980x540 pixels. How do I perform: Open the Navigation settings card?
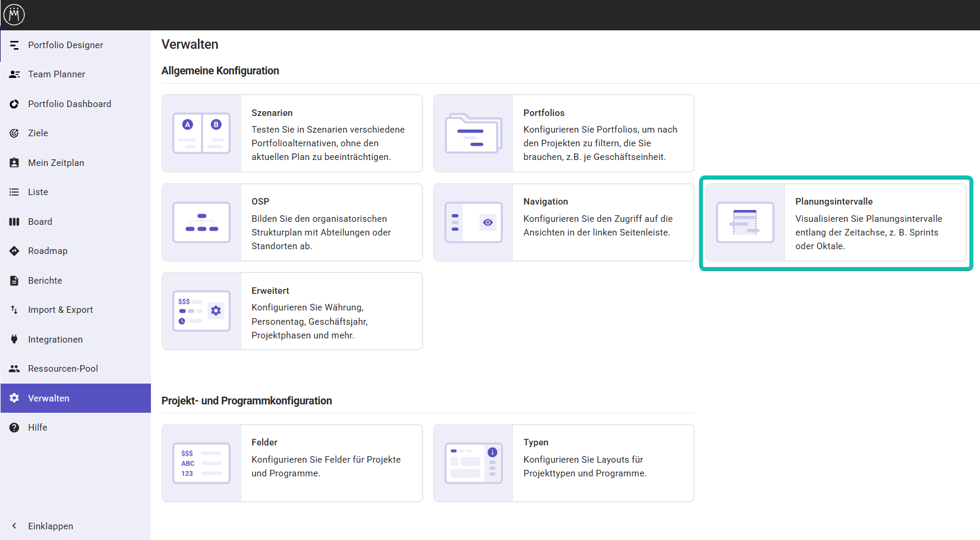pyautogui.click(x=563, y=222)
